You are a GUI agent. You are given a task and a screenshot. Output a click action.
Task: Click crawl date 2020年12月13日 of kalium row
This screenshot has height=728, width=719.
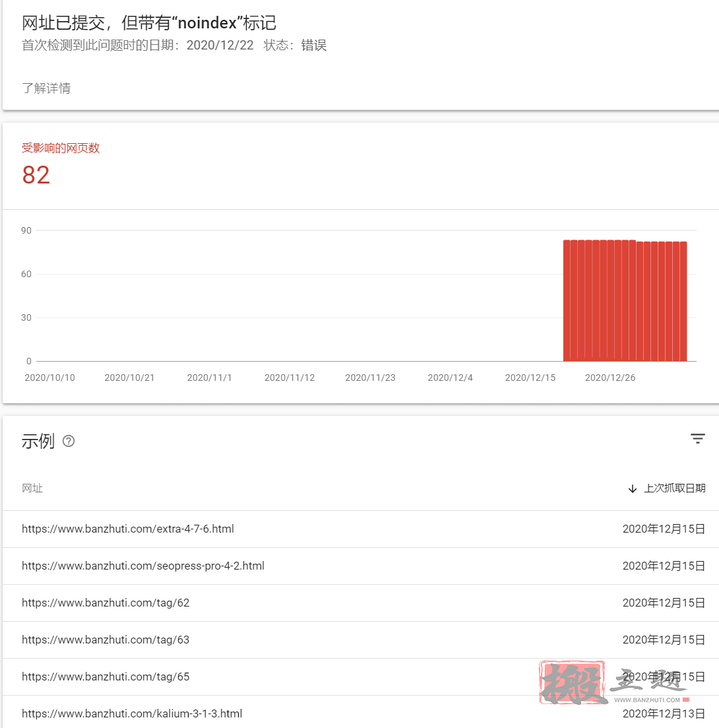click(664, 713)
